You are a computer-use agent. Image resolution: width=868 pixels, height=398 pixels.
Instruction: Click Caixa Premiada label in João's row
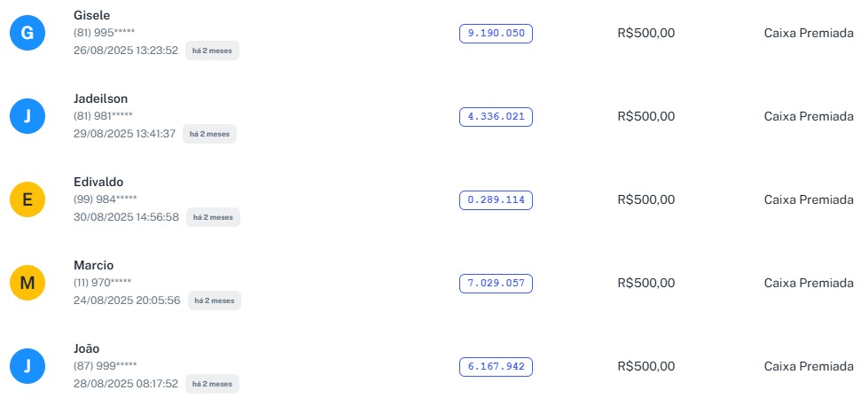pyautogui.click(x=809, y=366)
